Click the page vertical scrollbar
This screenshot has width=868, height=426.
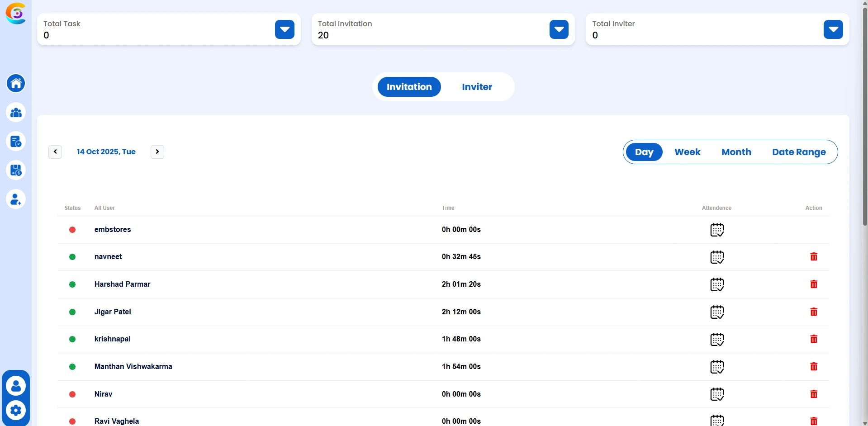[864, 136]
